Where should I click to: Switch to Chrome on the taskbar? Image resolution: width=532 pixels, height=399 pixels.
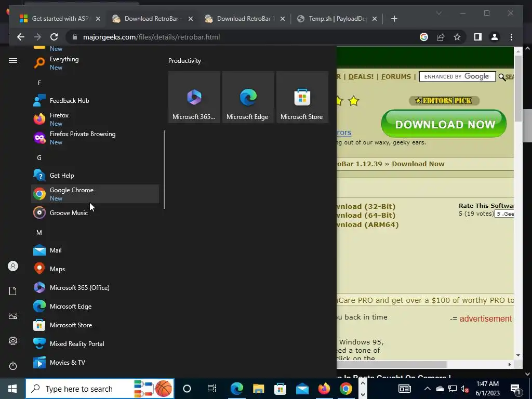345,389
